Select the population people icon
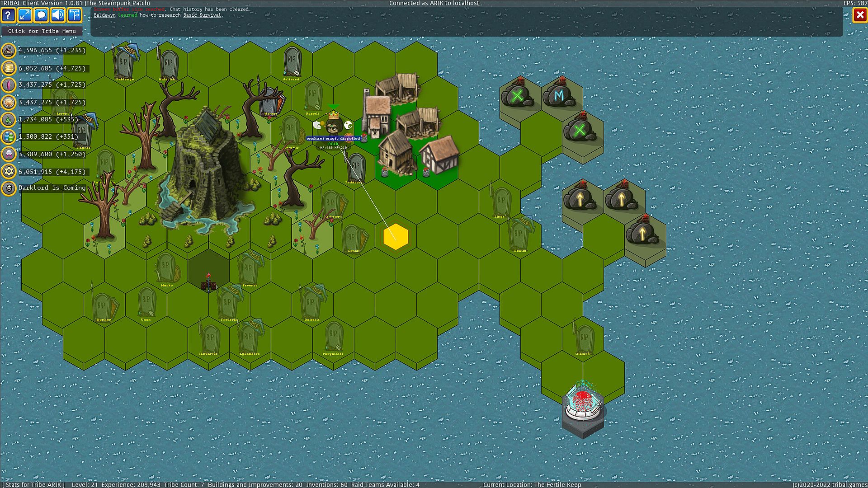Screen dimensions: 868x488 [9, 136]
